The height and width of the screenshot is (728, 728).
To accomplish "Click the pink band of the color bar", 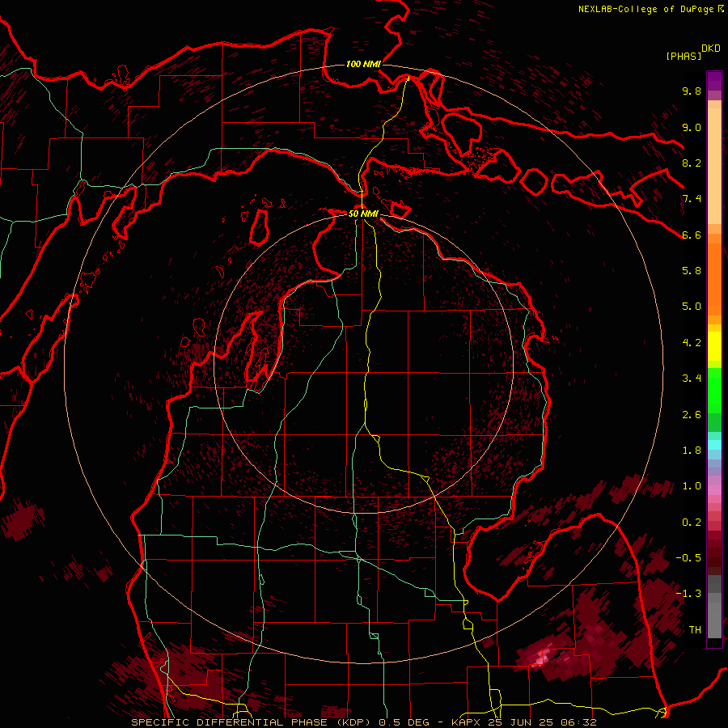I will pos(714,490).
